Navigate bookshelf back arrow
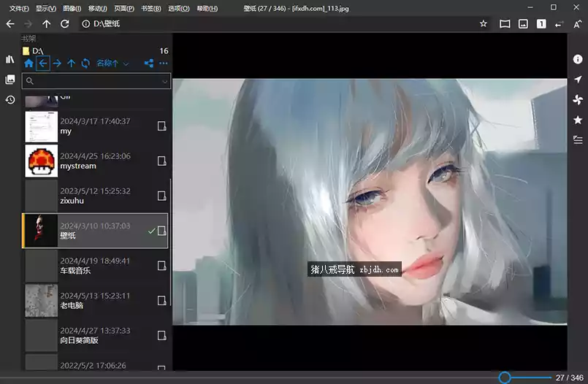 (43, 64)
